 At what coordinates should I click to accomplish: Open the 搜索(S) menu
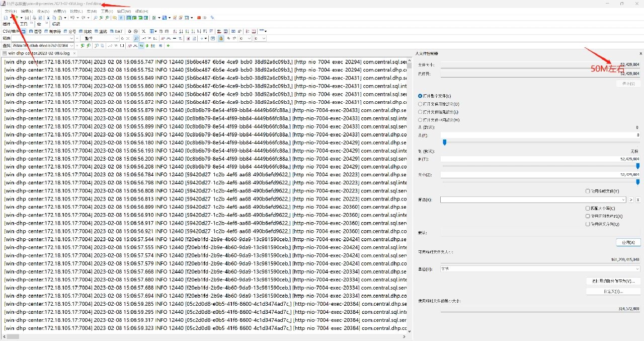pos(43,11)
